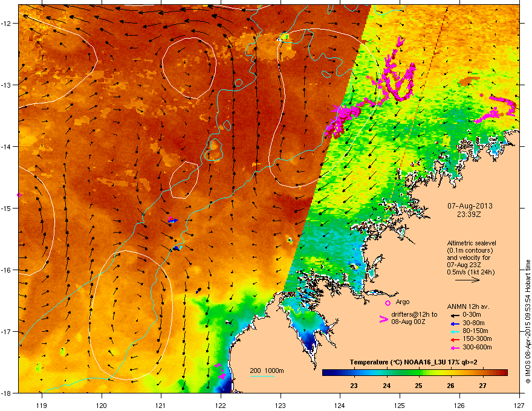Click latitude axis label "-18"
Image resolution: width=532 pixels, height=411 pixels.
click(x=6, y=393)
